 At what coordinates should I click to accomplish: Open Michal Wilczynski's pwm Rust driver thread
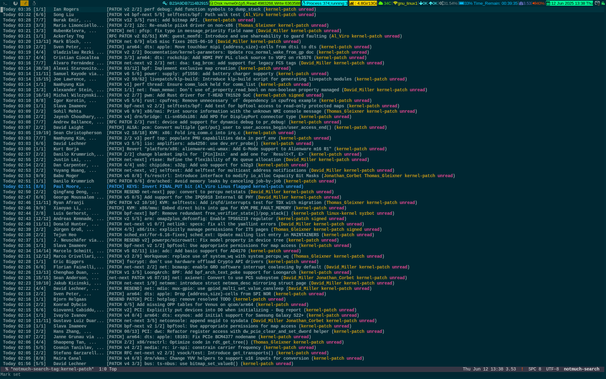[163, 95]
